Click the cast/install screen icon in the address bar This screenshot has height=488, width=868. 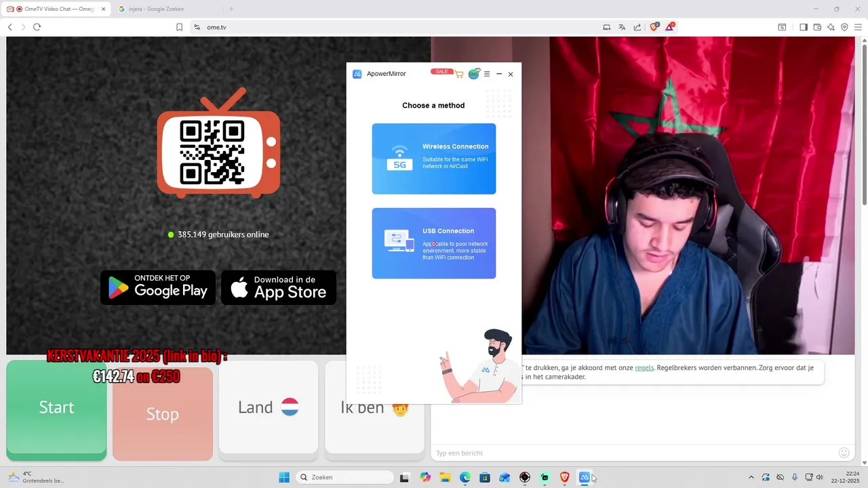point(607,27)
